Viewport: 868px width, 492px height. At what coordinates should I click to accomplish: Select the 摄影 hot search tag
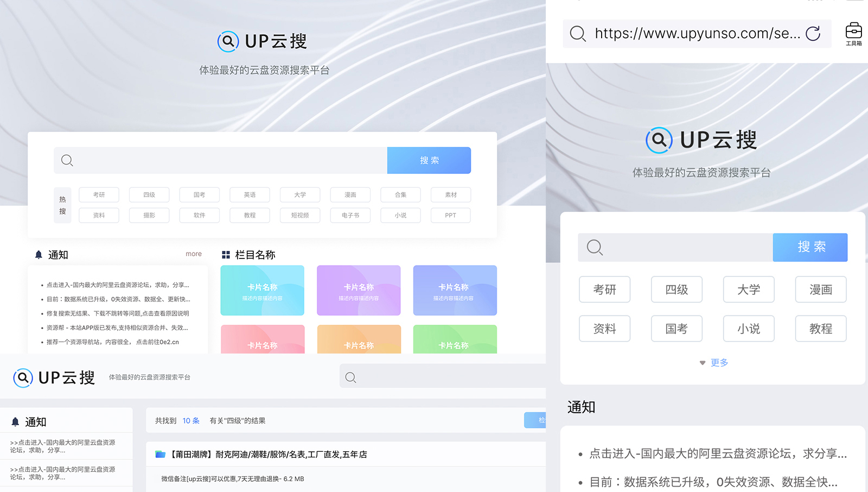tap(149, 215)
